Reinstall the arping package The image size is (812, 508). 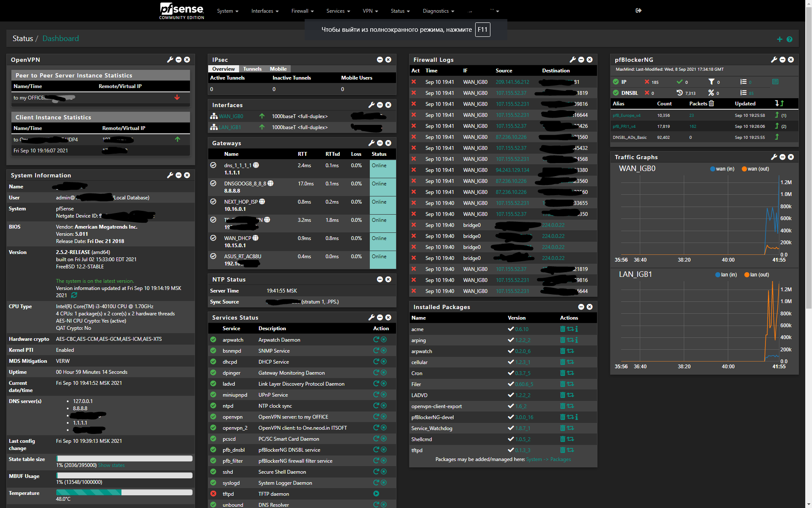tap(570, 340)
